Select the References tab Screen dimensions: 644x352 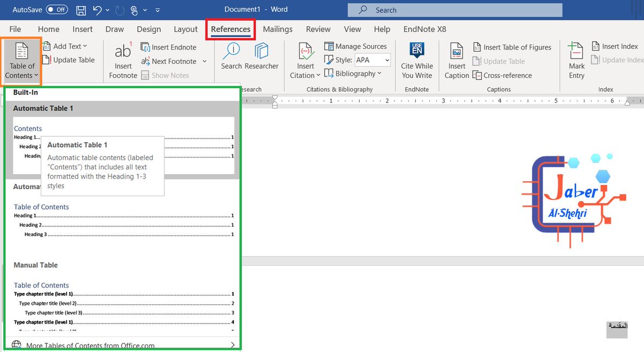tap(231, 29)
